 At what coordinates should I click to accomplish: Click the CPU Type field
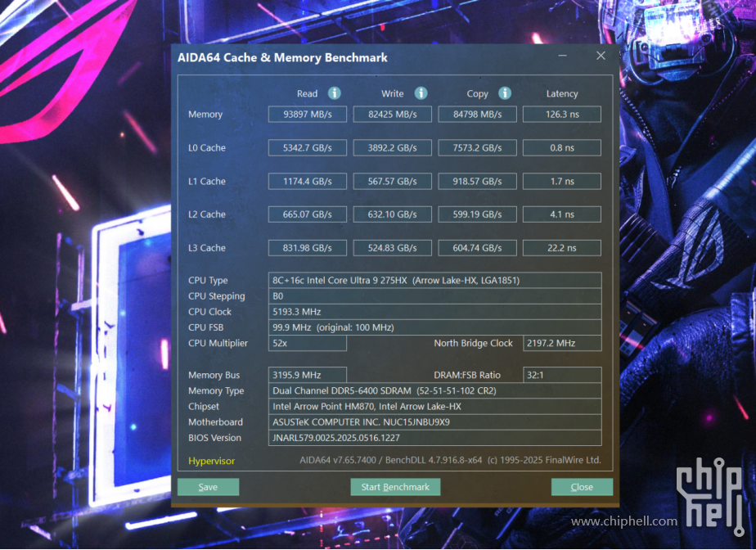(435, 280)
